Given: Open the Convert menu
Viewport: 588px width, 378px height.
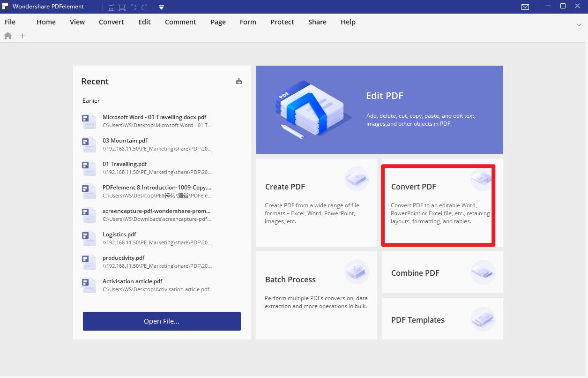Looking at the screenshot, I should [x=112, y=22].
